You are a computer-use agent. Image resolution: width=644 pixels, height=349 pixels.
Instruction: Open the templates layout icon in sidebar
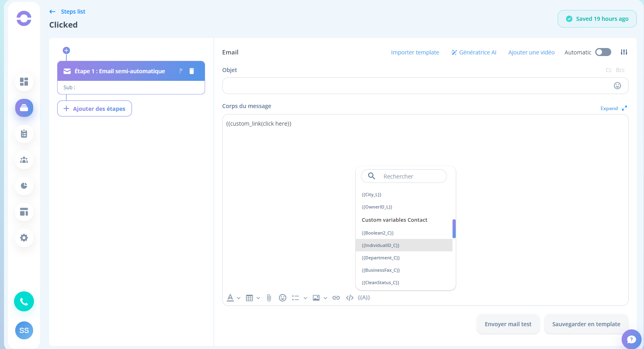[24, 212]
